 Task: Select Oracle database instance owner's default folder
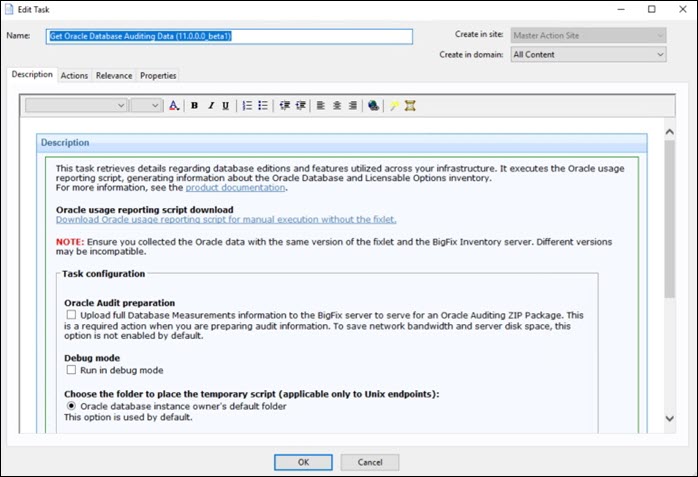tap(71, 406)
